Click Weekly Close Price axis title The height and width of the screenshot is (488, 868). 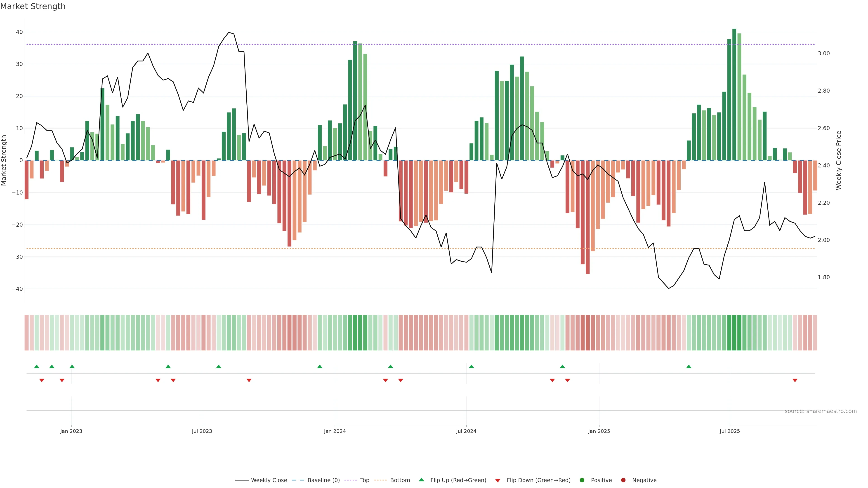(839, 160)
